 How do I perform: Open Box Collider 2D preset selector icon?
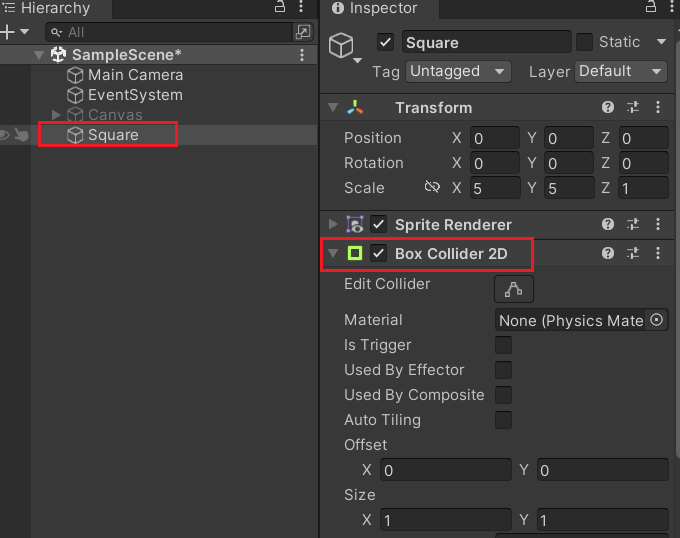click(633, 253)
